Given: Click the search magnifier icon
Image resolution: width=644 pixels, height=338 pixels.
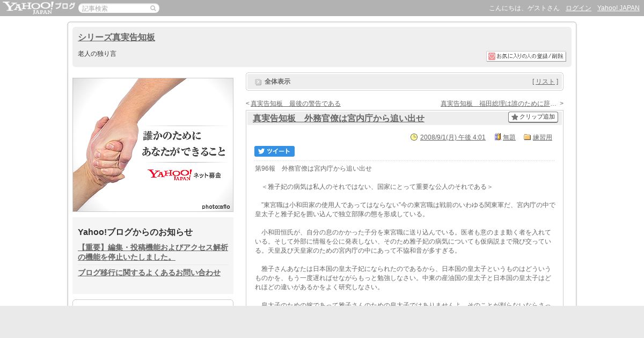Looking at the screenshot, I should click(x=153, y=8).
